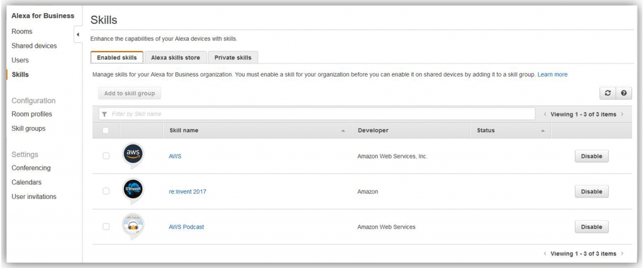644x268 pixels.
Task: Go to previous page arrow below table
Action: 545,254
